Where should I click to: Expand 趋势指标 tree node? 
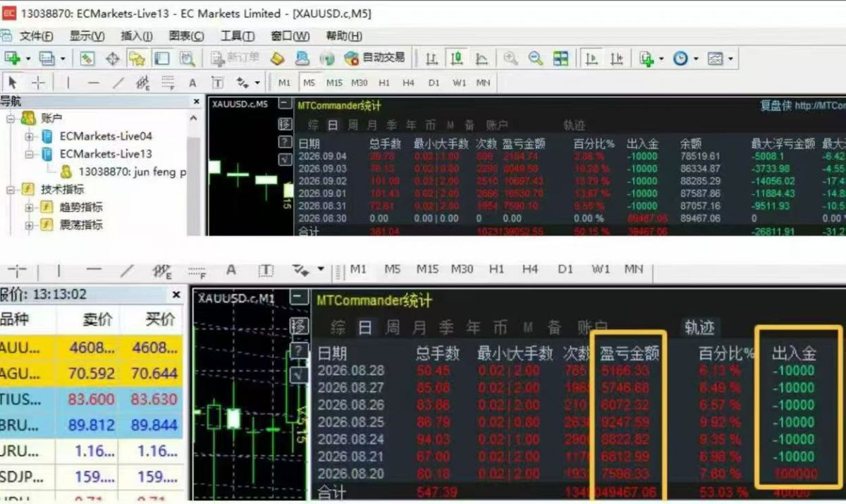coord(29,207)
